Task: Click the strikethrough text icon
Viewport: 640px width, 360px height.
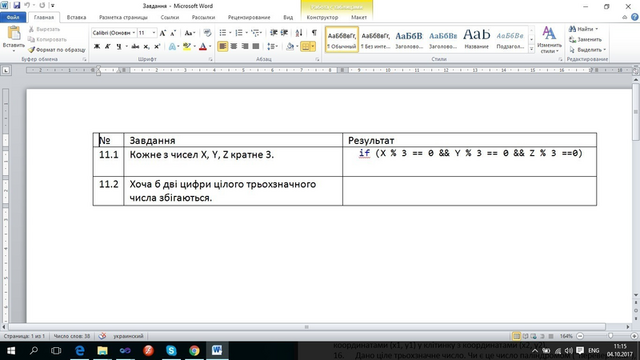Action: 135,47
